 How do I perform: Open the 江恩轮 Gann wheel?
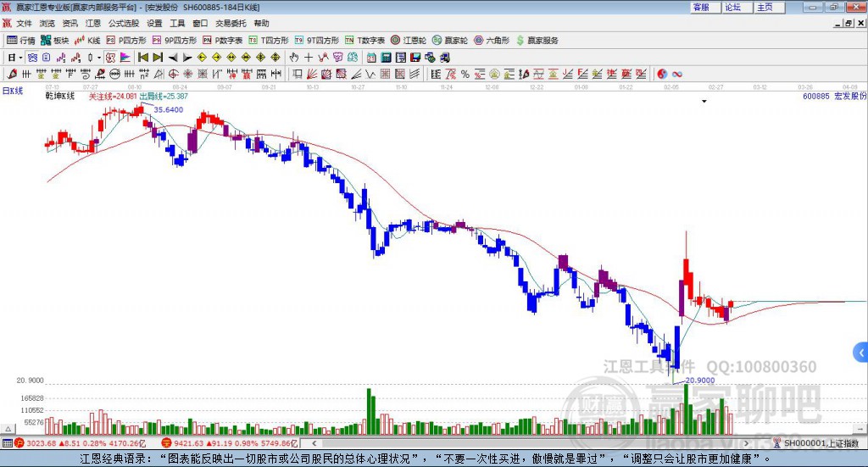coord(409,41)
